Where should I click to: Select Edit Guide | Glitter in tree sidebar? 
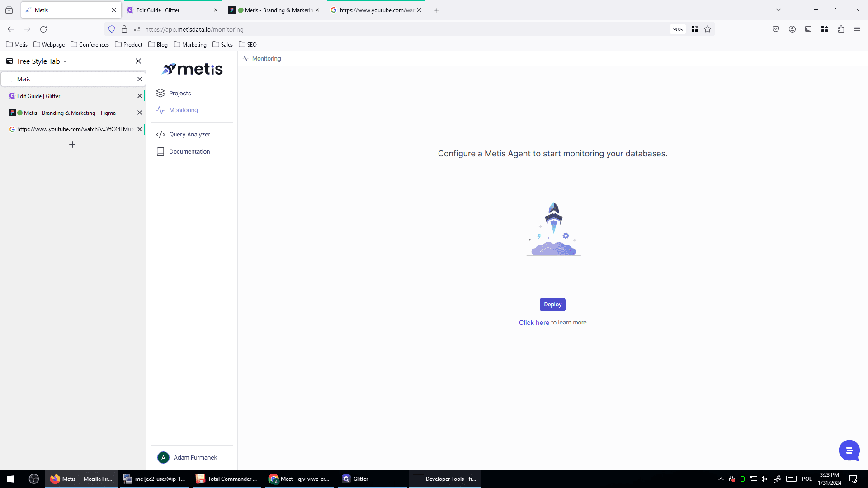(72, 96)
